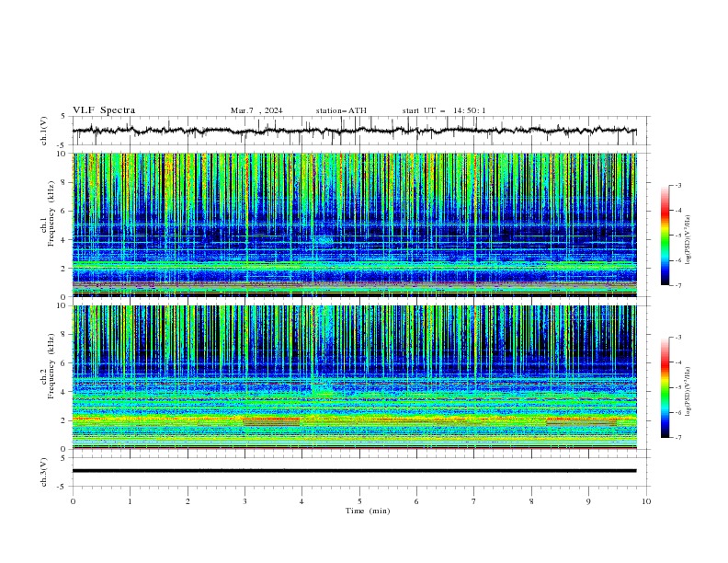Screen dimensions: 728x563
Task: Click the time axis tick label '3'
Action: click(245, 501)
